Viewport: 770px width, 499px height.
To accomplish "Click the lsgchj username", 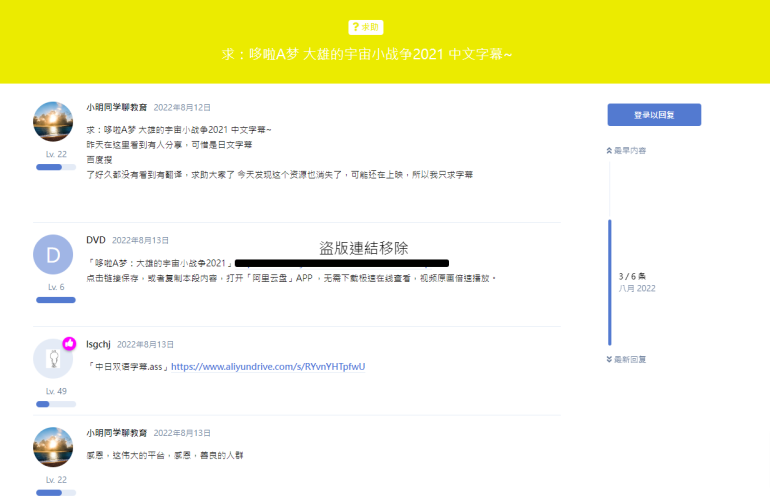I will tap(98, 344).
